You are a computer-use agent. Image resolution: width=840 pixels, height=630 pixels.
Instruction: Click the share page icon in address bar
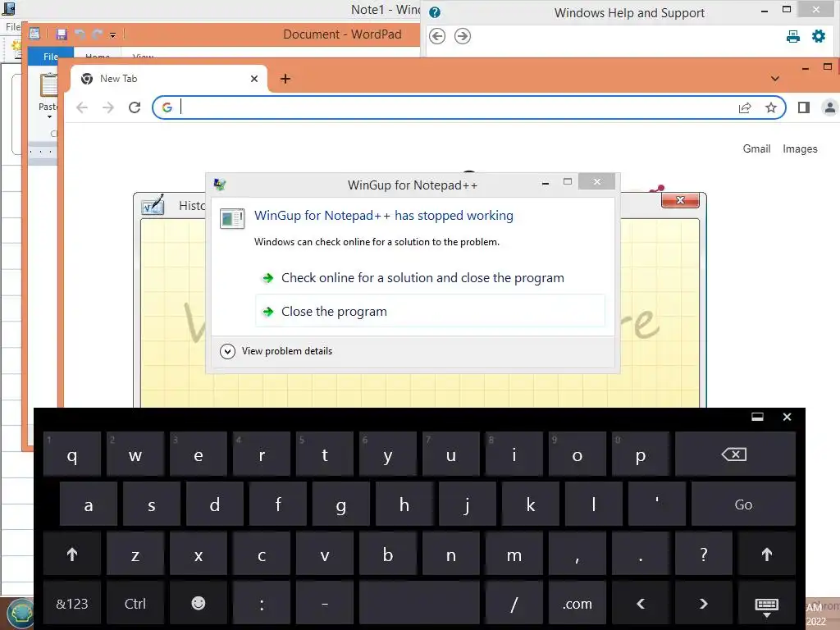point(745,107)
